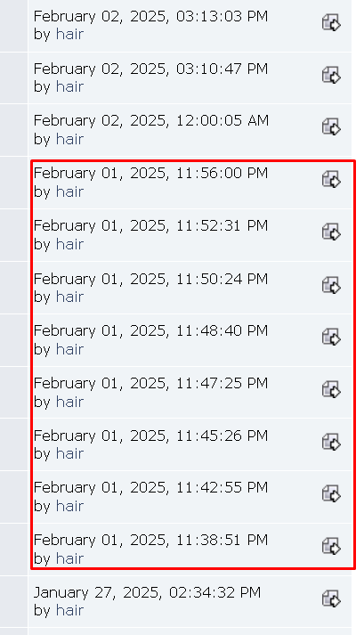This screenshot has height=635, width=364.
Task: View last post icon for 11:50:24 PM row
Action: (x=331, y=285)
